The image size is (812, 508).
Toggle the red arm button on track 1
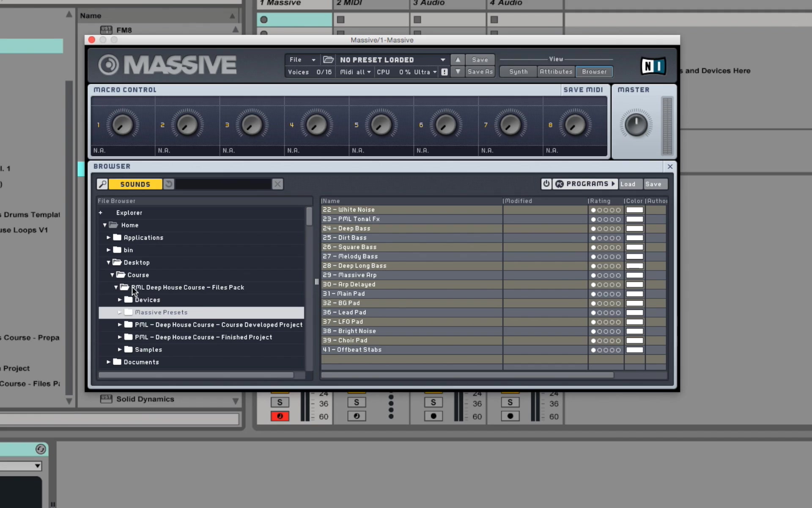tap(280, 416)
